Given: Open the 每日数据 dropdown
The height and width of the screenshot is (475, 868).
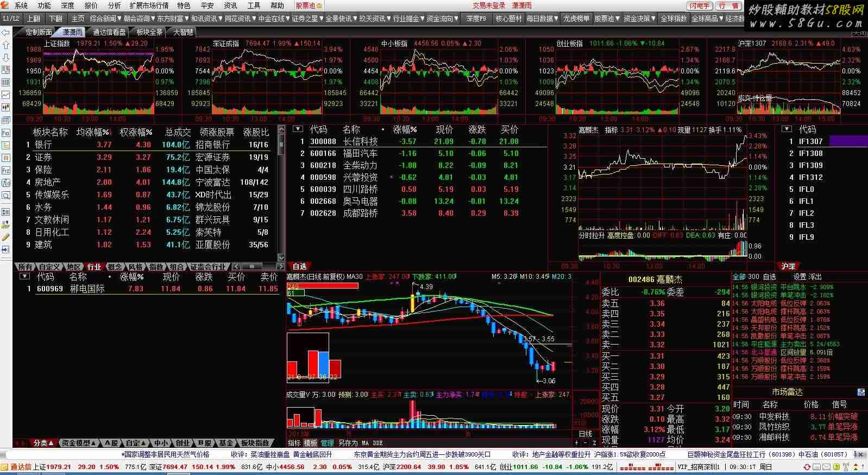Looking at the screenshot, I should pyautogui.click(x=542, y=18).
